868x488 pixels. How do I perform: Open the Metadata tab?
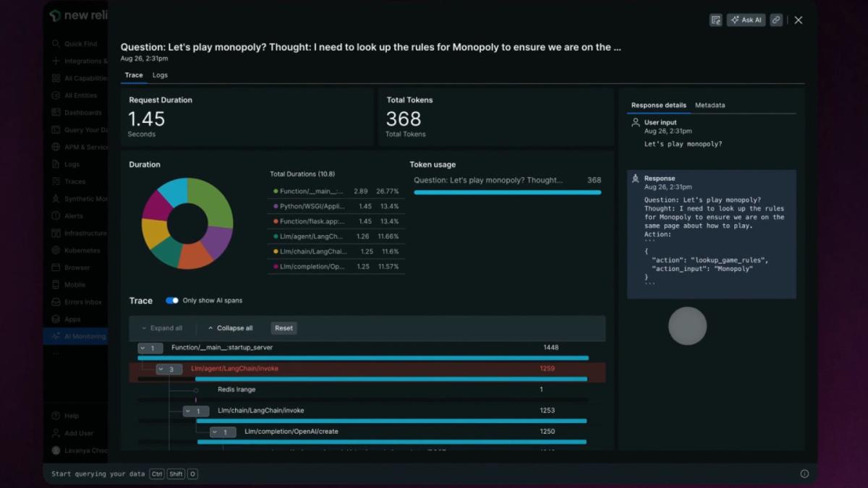[x=710, y=106]
